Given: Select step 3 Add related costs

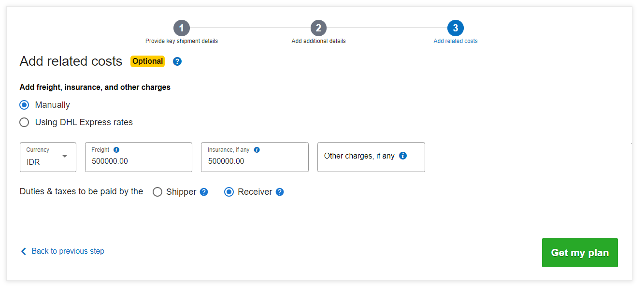Looking at the screenshot, I should [x=456, y=28].
